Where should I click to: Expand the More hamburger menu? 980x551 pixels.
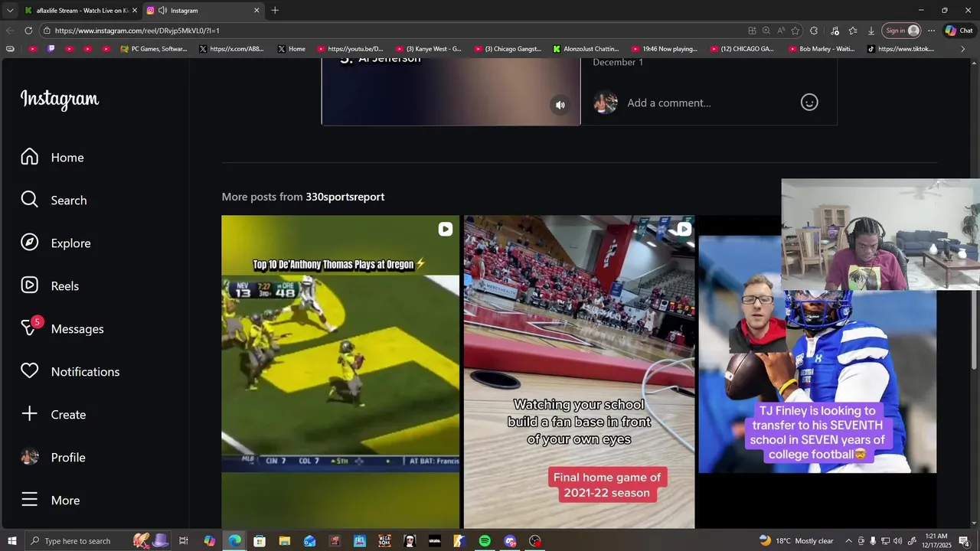[x=51, y=500]
